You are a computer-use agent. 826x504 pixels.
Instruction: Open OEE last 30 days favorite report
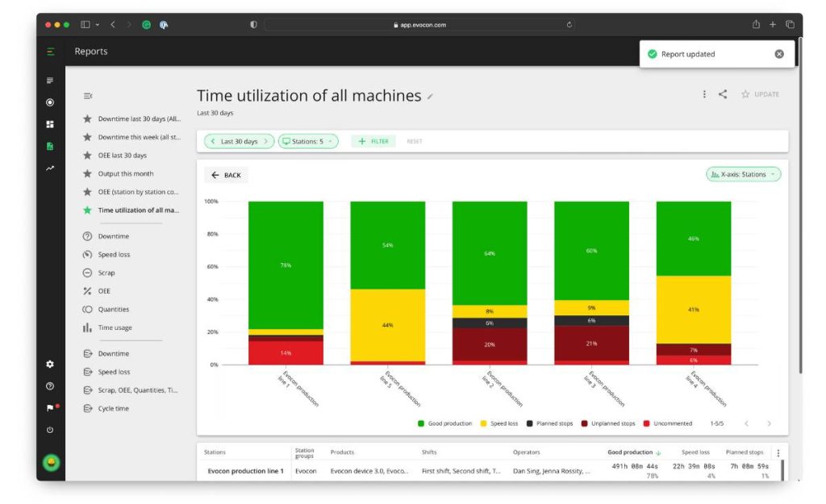(115, 156)
